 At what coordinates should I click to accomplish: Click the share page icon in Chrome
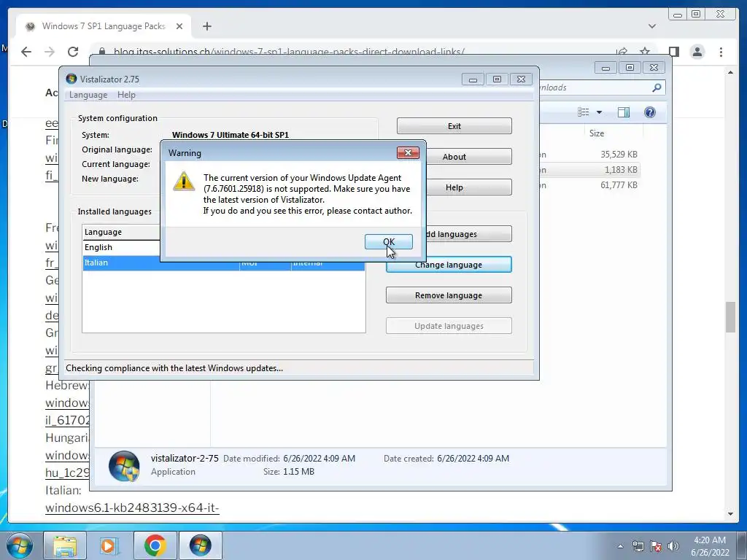click(622, 52)
